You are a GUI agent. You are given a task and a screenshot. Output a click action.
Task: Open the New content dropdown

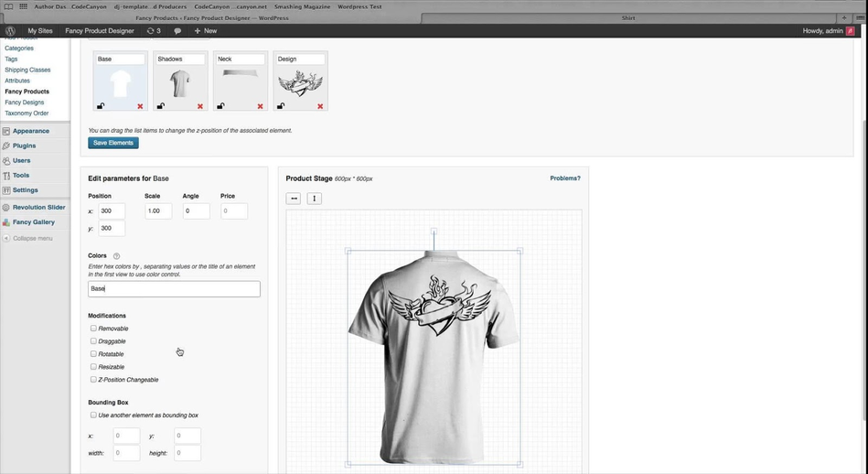tap(206, 31)
